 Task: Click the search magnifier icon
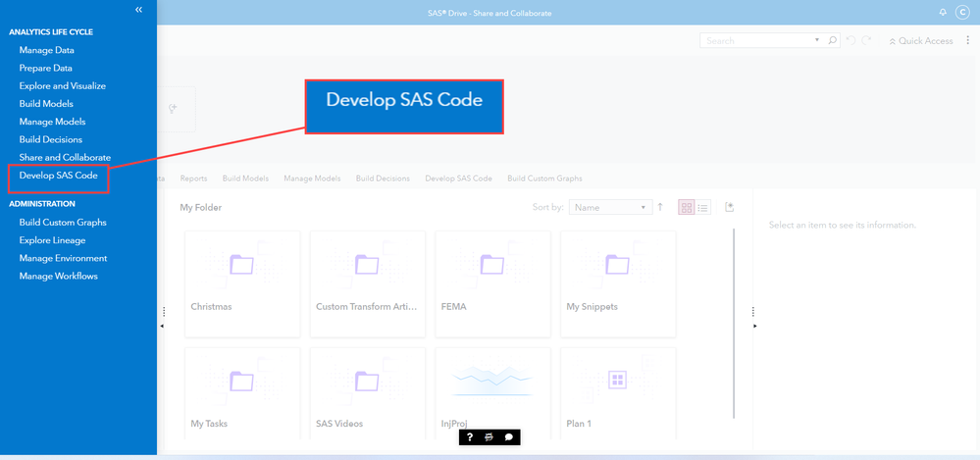coord(832,40)
